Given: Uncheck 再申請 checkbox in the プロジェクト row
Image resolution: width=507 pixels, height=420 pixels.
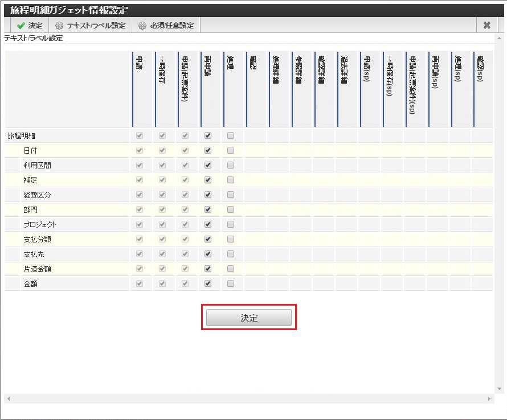Looking at the screenshot, I should pyautogui.click(x=208, y=225).
